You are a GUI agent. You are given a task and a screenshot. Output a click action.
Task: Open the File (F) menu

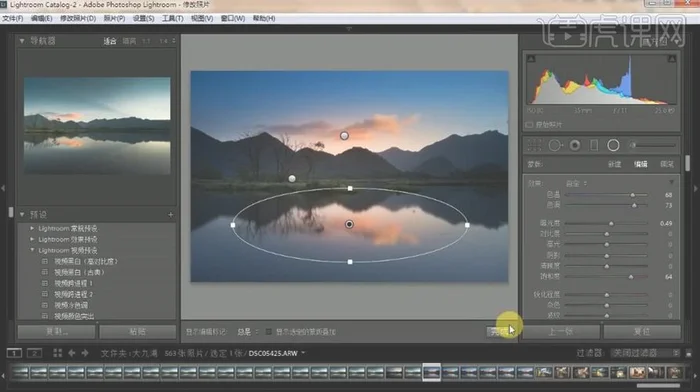(12, 18)
